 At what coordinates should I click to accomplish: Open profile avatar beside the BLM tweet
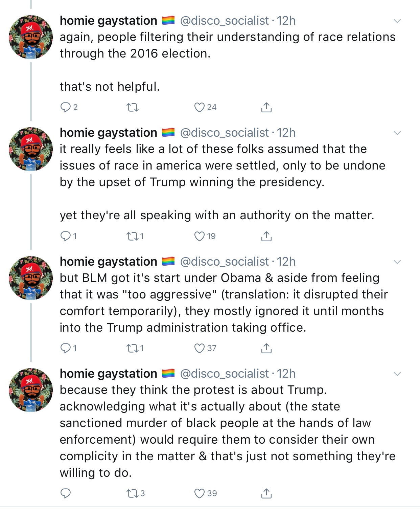click(x=31, y=278)
